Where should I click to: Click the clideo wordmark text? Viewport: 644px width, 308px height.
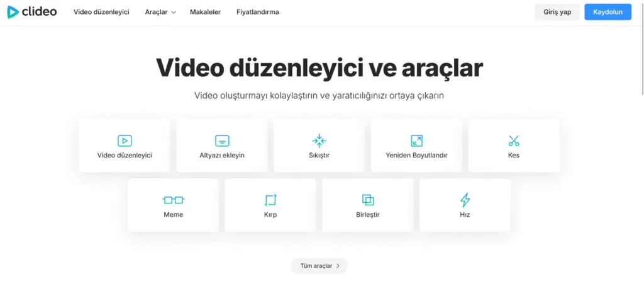[40, 12]
